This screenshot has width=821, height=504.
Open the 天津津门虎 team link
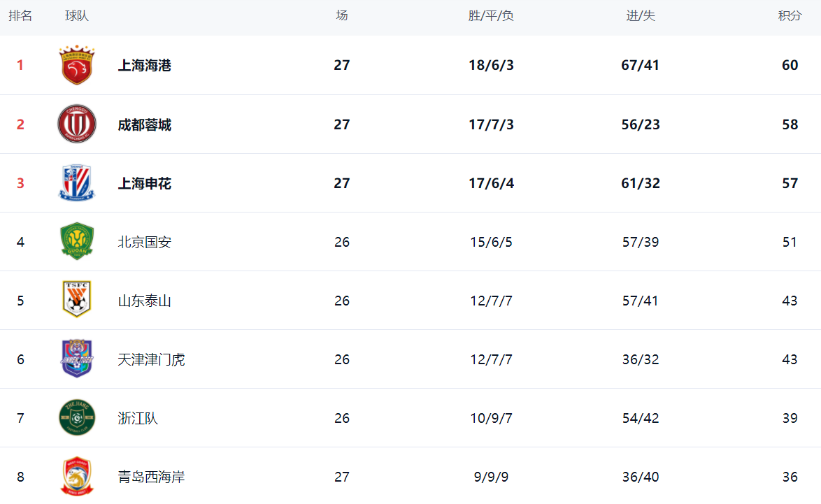click(152, 359)
